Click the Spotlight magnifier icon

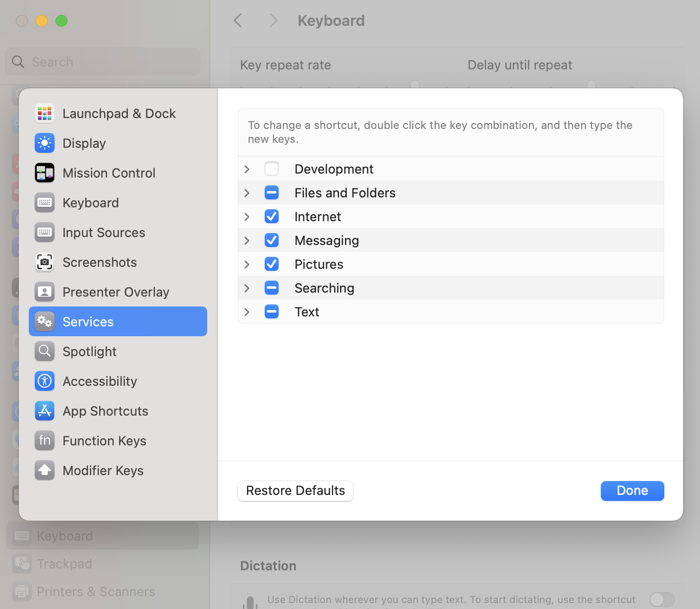[45, 351]
